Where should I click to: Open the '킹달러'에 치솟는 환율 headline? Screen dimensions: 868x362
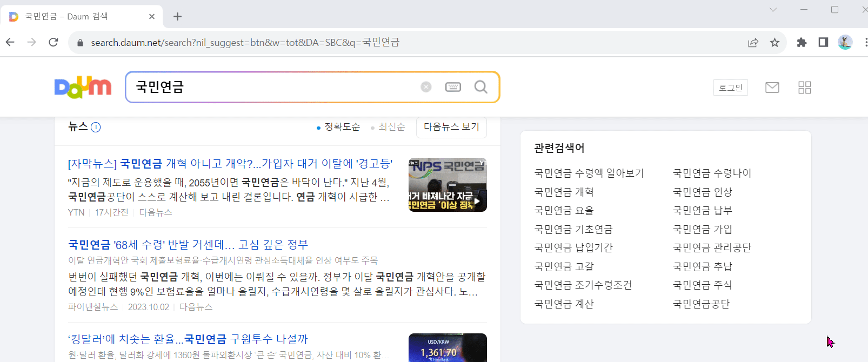(188, 339)
